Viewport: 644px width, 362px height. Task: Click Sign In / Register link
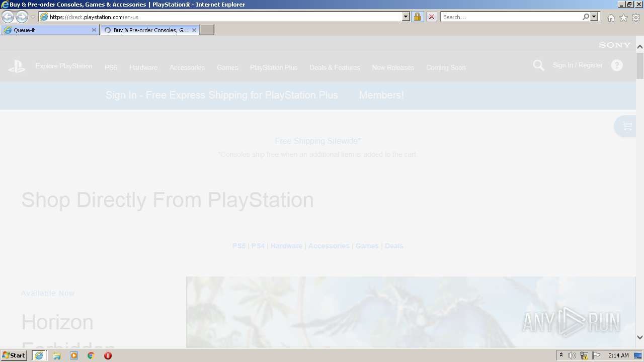click(x=578, y=65)
